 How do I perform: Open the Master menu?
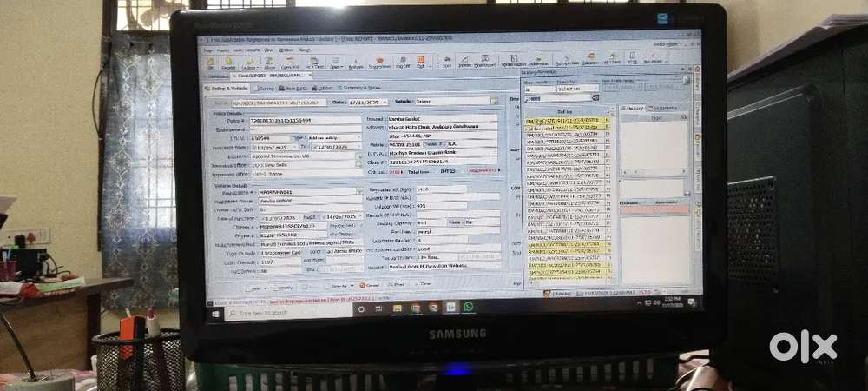223,50
